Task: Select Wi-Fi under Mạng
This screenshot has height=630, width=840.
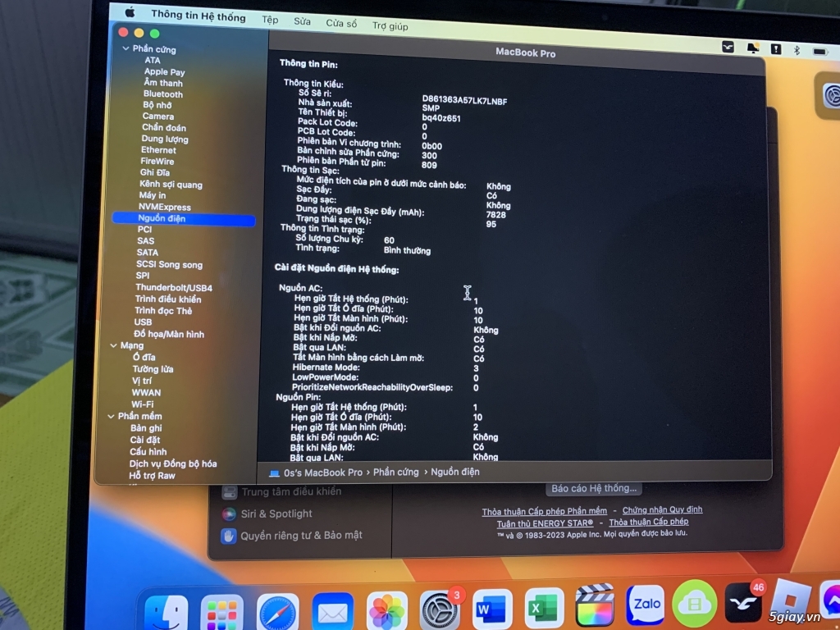Action: (x=143, y=404)
